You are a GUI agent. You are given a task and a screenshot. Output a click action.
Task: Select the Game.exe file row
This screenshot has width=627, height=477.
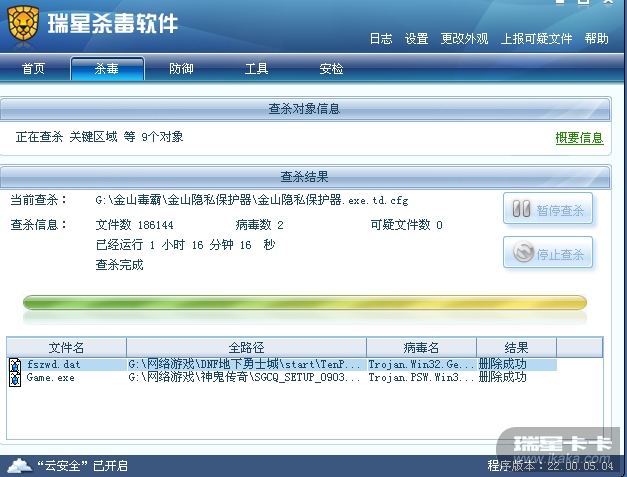point(282,378)
